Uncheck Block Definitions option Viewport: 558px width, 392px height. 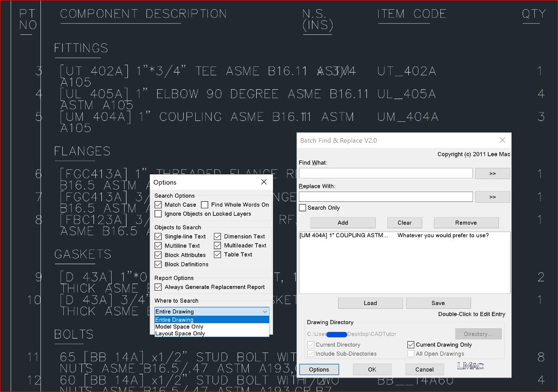click(x=158, y=264)
